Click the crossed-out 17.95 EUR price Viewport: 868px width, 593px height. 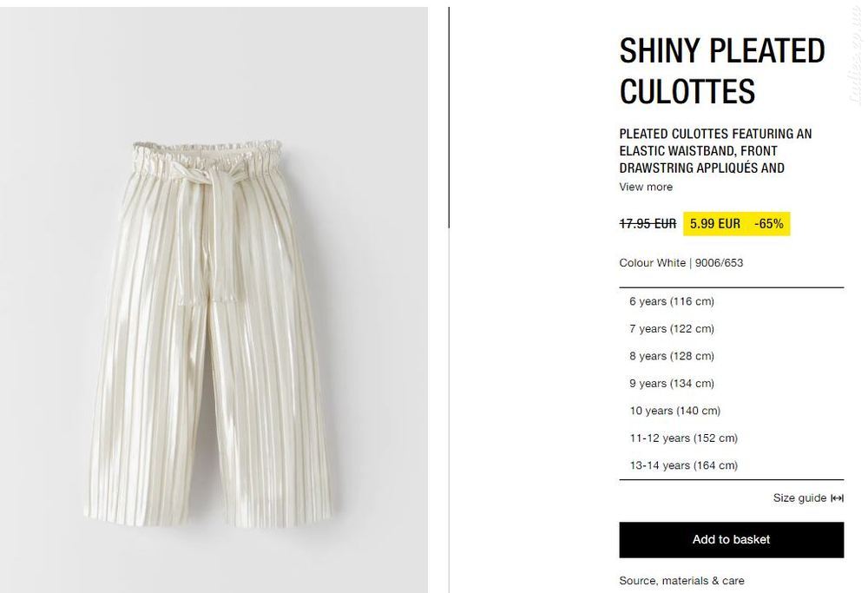(x=648, y=224)
